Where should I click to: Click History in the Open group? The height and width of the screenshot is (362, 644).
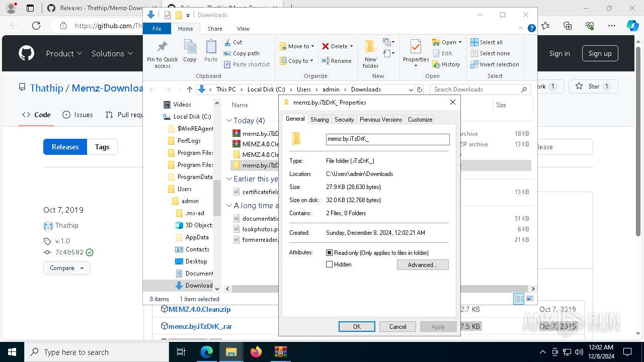(x=446, y=64)
